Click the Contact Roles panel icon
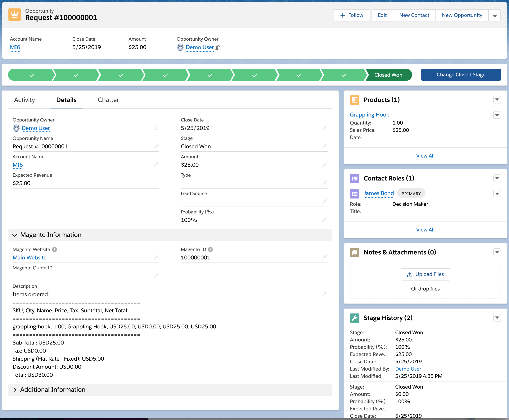Viewport: 509px width, 420px height. pyautogui.click(x=354, y=179)
